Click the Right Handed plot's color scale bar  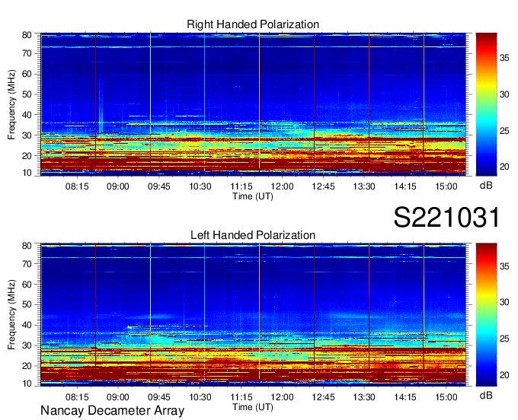tap(486, 104)
